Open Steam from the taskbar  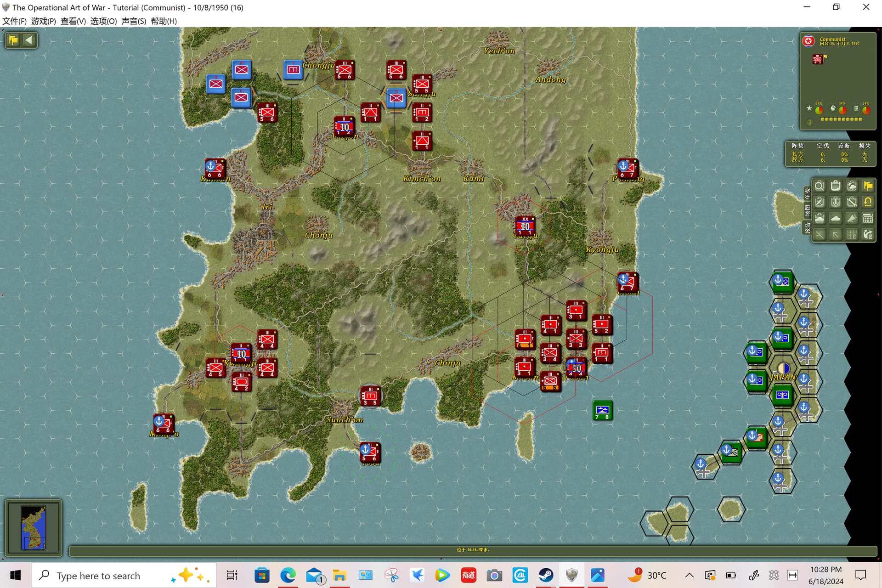[x=546, y=575]
